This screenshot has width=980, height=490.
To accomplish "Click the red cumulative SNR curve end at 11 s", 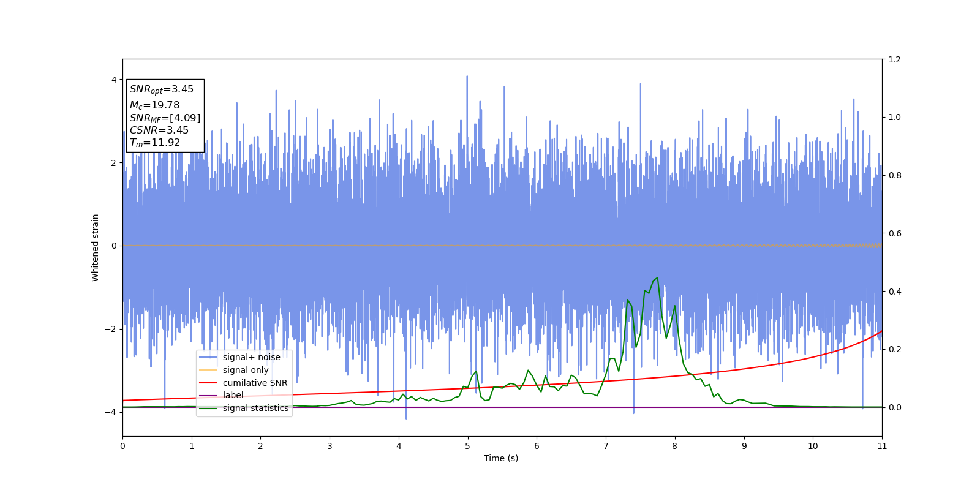I will (881, 331).
